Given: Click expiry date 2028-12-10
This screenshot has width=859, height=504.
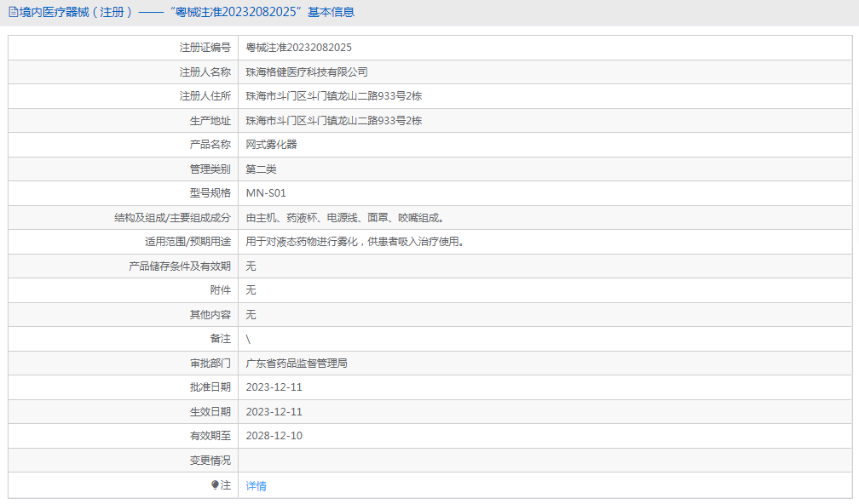Looking at the screenshot, I should (x=274, y=436).
